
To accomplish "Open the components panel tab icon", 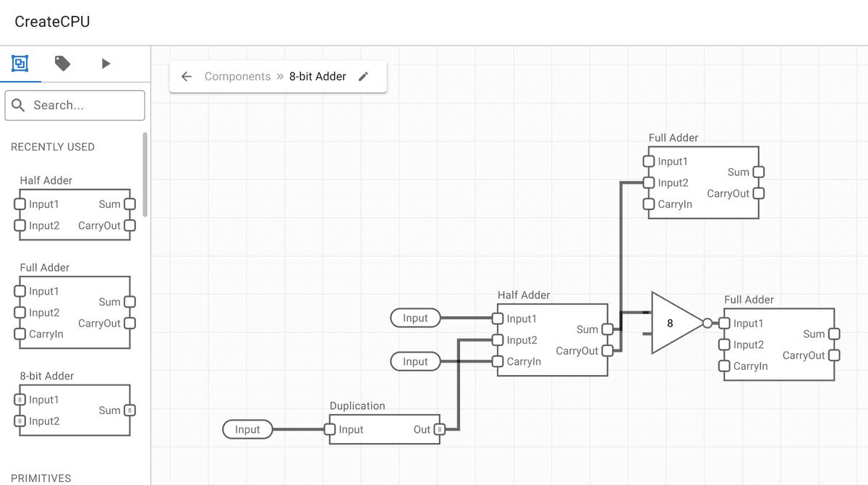I will click(20, 64).
